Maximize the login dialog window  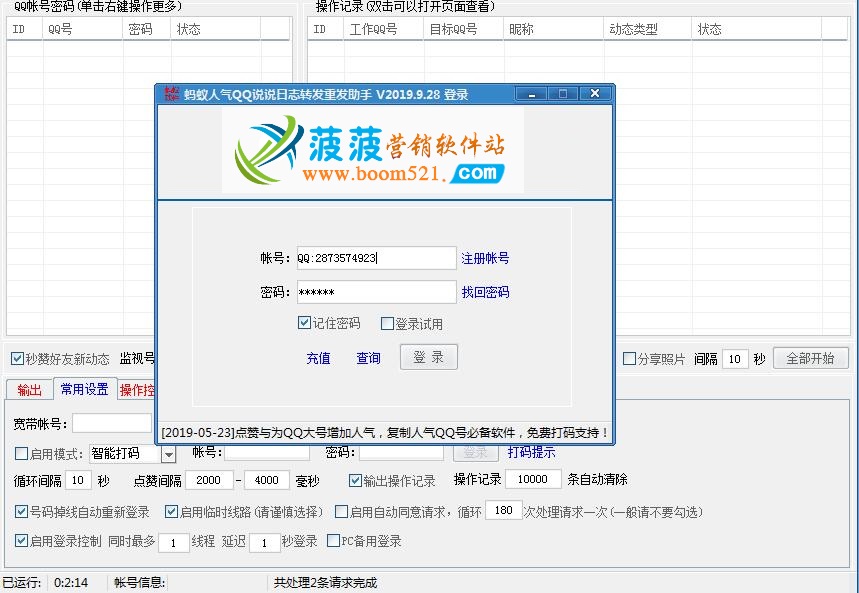point(563,94)
